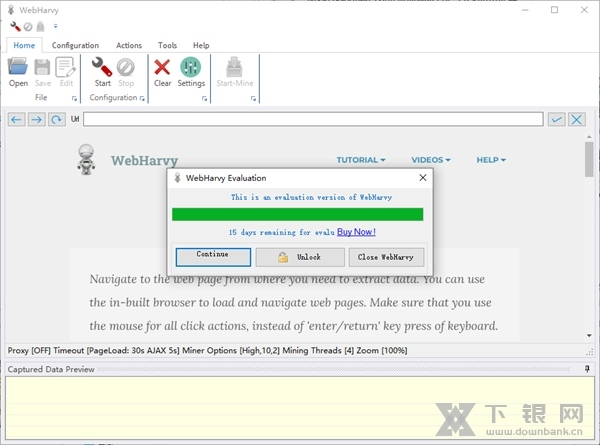This screenshot has width=600, height=445.
Task: Expand the Clear/Settings group dialog launcher
Action: coord(204,98)
